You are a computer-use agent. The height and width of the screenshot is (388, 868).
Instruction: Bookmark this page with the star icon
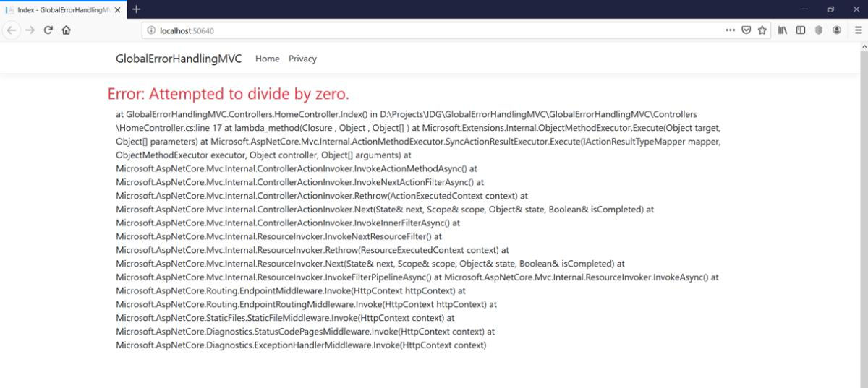762,30
